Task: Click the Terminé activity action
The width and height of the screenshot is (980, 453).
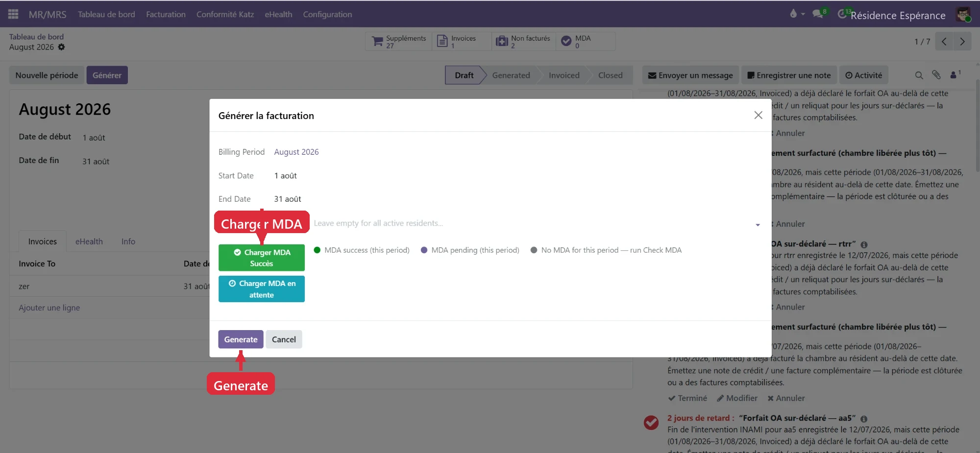Action: (x=687, y=398)
